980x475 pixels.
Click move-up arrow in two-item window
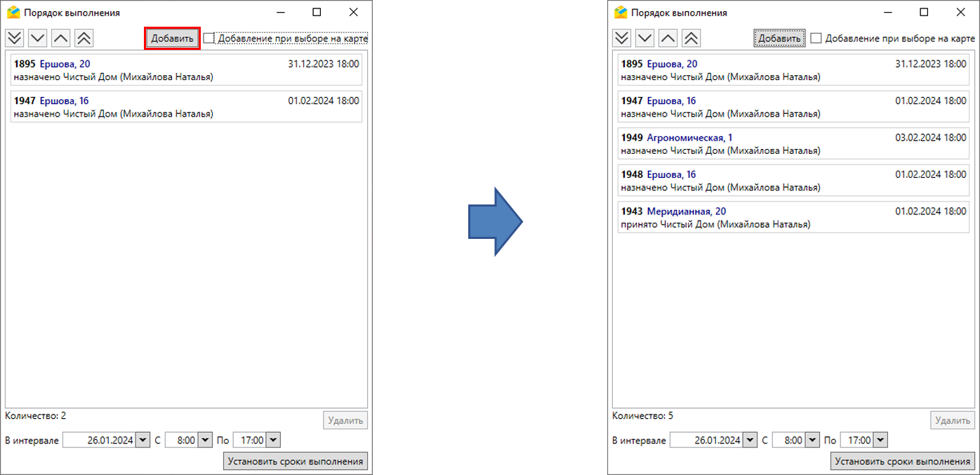click(x=61, y=38)
